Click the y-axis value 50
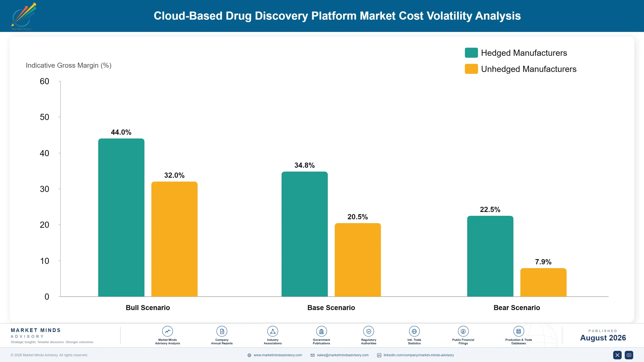 point(44,117)
